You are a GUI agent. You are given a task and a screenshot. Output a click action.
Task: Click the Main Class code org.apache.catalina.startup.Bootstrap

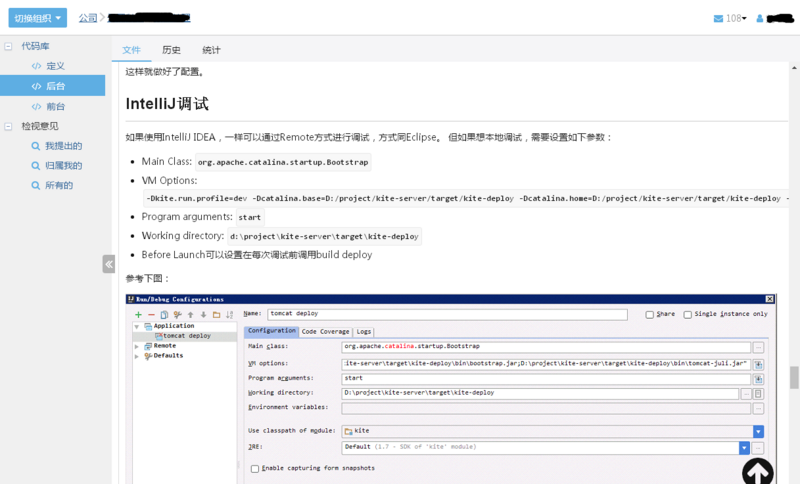283,162
